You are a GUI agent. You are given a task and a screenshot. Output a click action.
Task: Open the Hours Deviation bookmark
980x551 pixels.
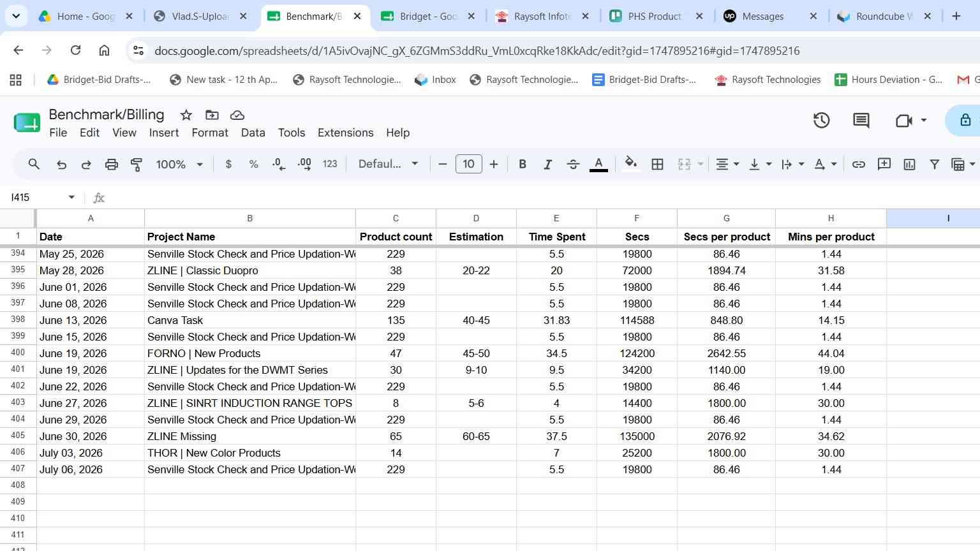888,80
